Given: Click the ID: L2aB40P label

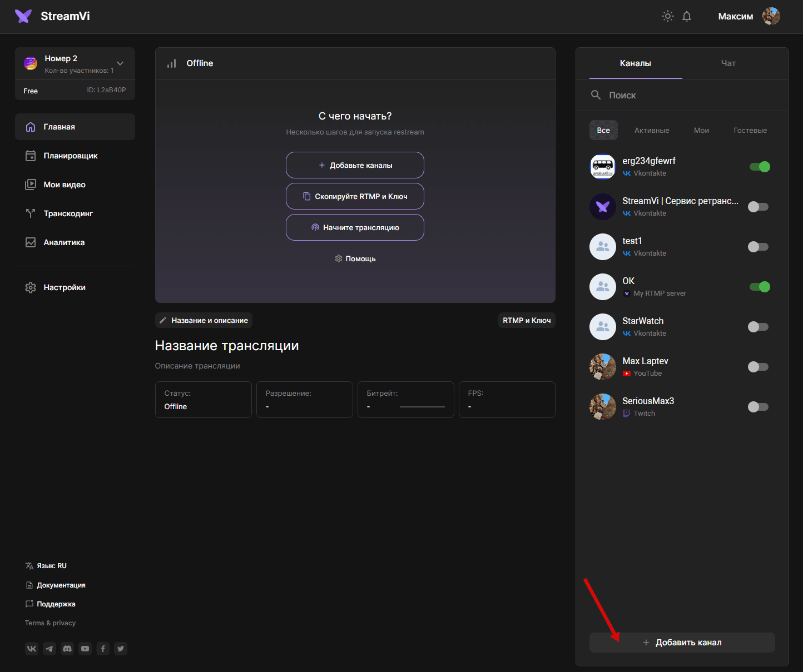Looking at the screenshot, I should 106,90.
